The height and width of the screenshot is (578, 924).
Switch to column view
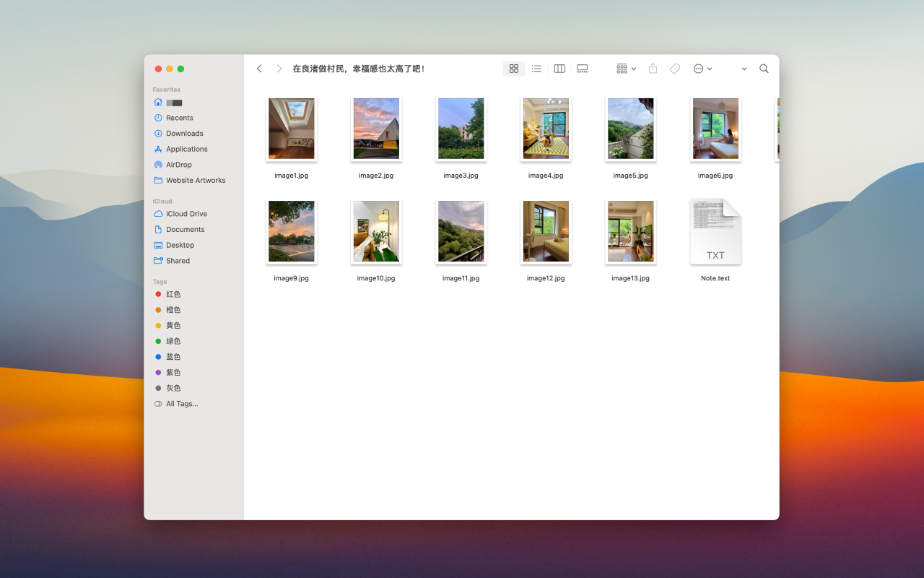click(559, 69)
